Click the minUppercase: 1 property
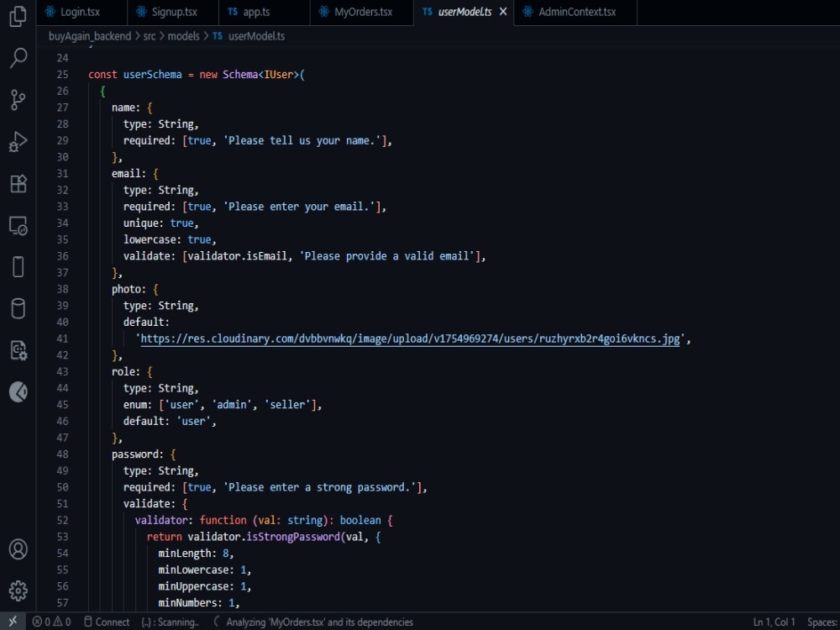 click(x=202, y=586)
